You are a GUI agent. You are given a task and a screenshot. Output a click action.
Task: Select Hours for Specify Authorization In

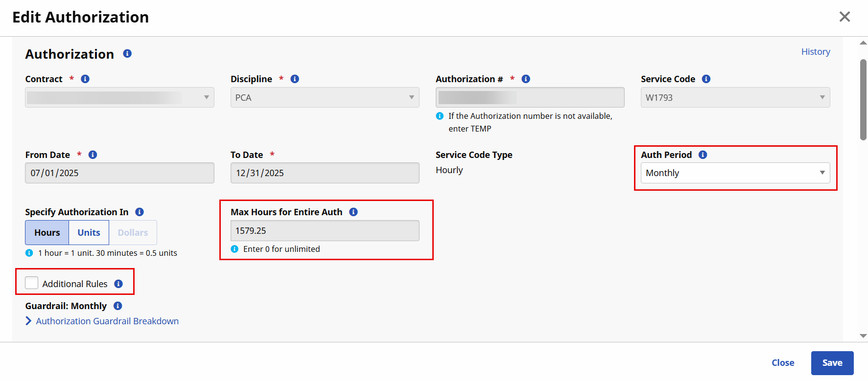pos(47,232)
